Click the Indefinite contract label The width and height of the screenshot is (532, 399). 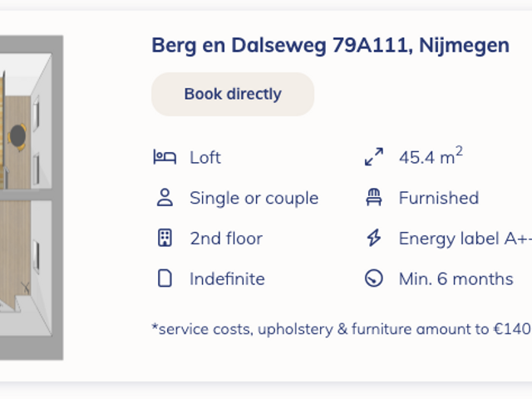227,278
